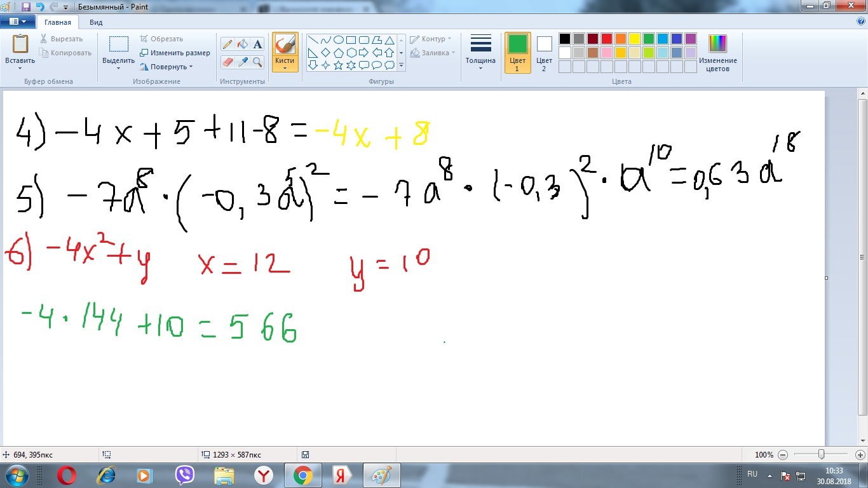
Task: Select the Text tool
Action: tap(257, 44)
